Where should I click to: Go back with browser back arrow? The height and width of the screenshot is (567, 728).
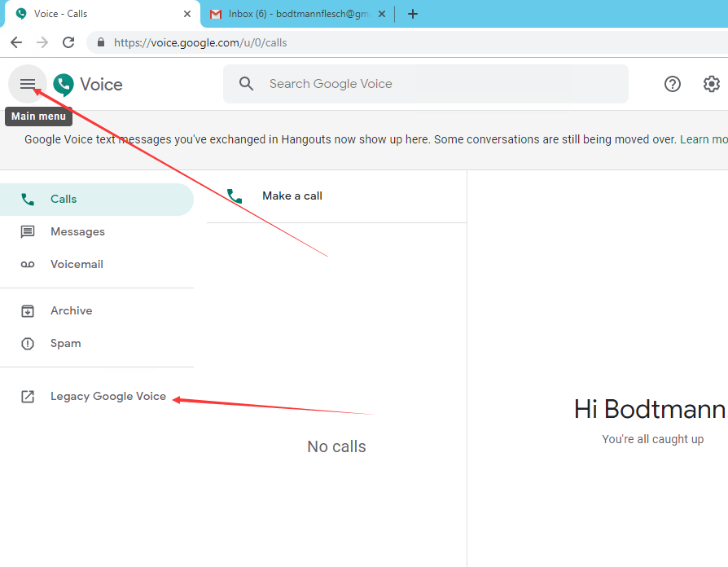click(16, 42)
